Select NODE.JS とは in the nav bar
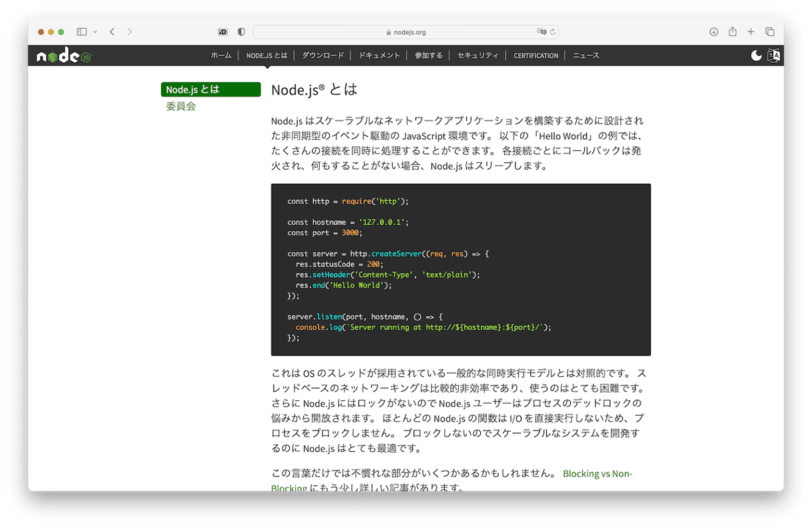The width and height of the screenshot is (812, 528). (266, 55)
